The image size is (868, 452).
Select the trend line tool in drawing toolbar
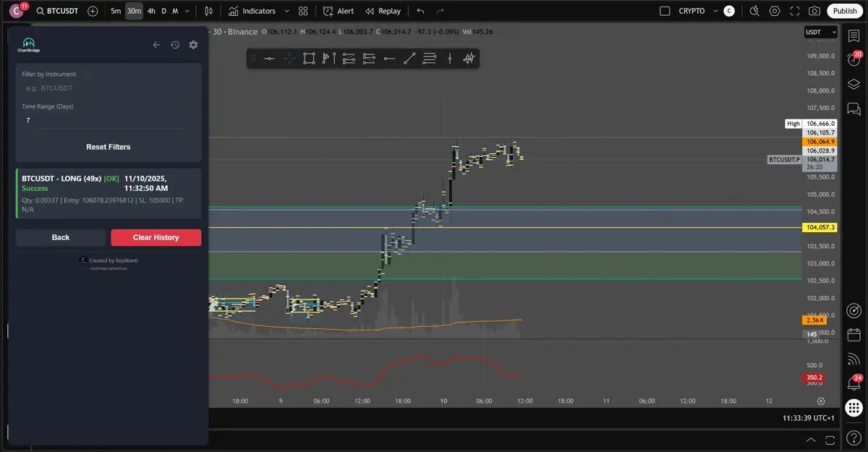click(x=409, y=59)
